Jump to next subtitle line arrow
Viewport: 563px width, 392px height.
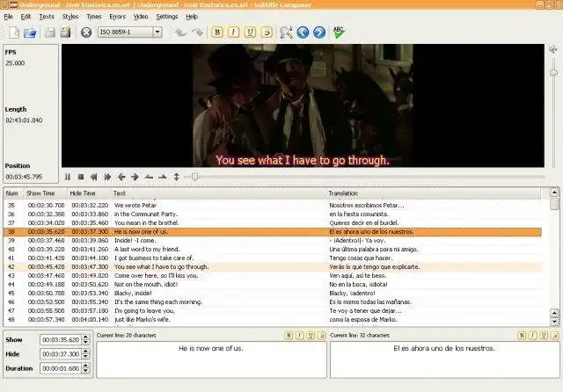[x=135, y=177]
